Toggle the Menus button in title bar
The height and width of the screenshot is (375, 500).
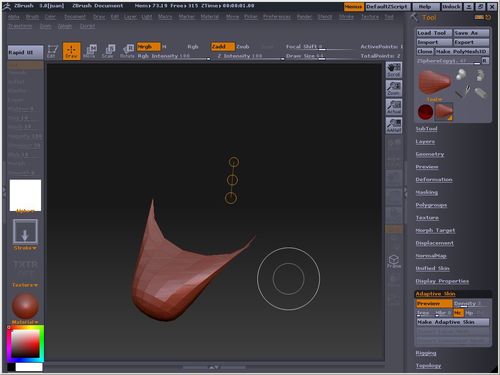(x=353, y=7)
